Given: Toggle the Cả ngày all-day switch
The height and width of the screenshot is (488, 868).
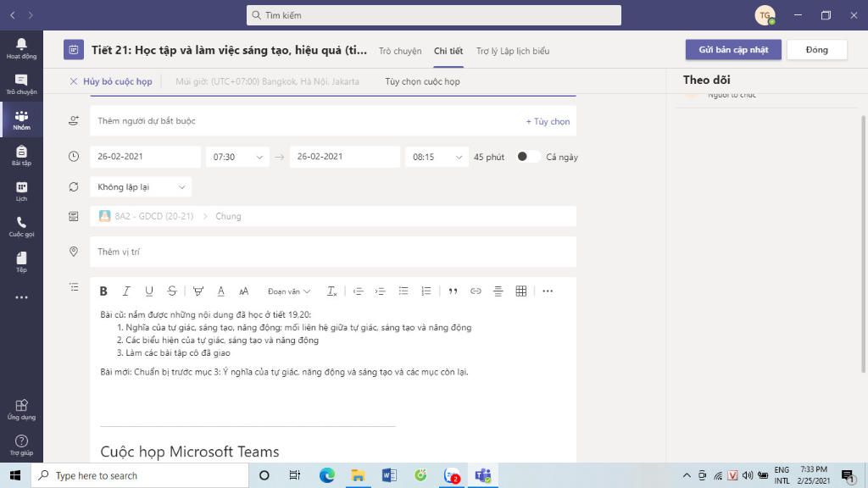Looking at the screenshot, I should coord(527,157).
